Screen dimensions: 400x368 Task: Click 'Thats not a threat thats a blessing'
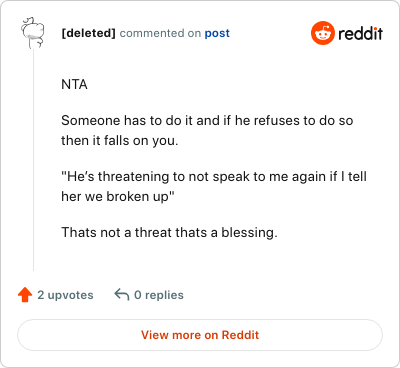pyautogui.click(x=169, y=232)
